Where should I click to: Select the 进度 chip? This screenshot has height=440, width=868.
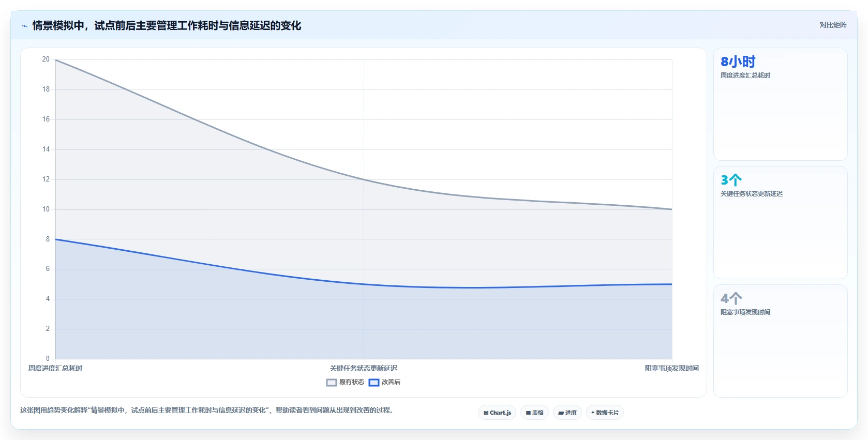point(567,413)
